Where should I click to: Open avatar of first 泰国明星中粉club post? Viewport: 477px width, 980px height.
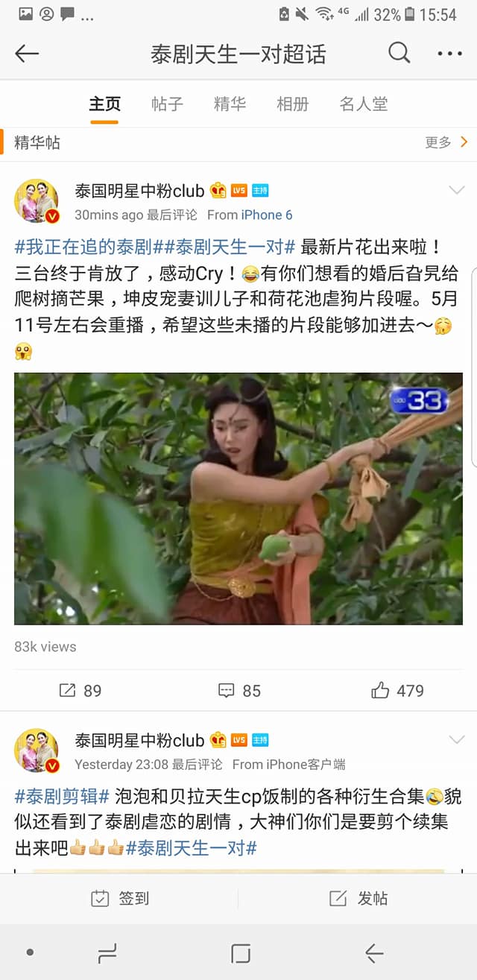click(x=37, y=201)
